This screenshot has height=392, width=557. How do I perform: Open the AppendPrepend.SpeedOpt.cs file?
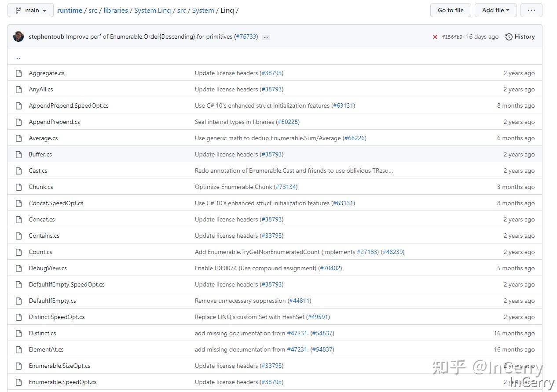69,105
